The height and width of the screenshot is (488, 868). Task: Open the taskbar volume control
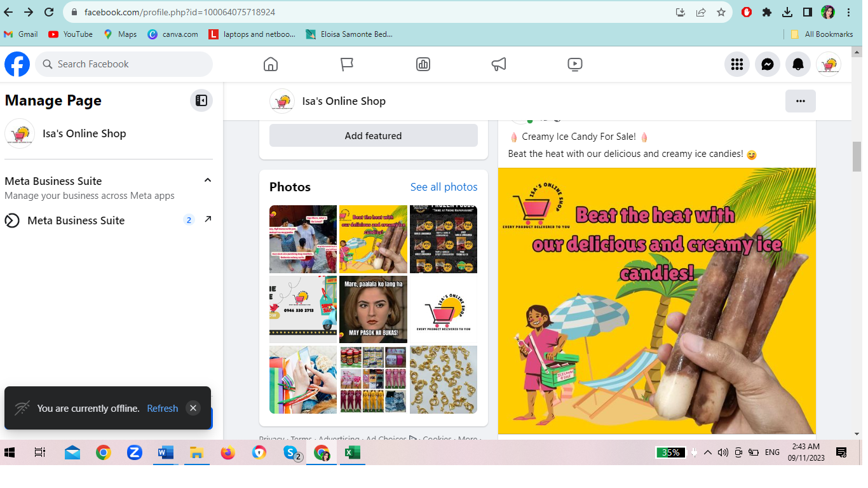coord(722,452)
